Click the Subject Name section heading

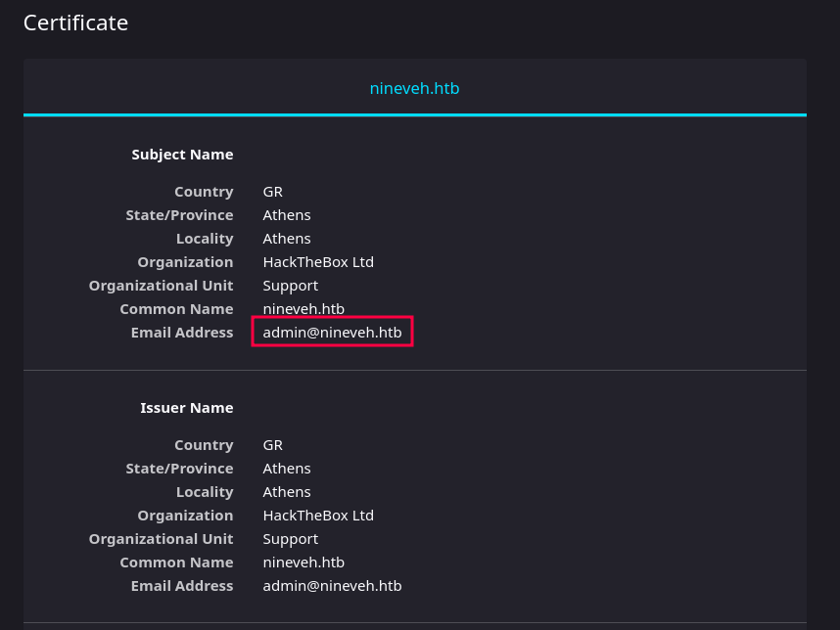tap(182, 155)
